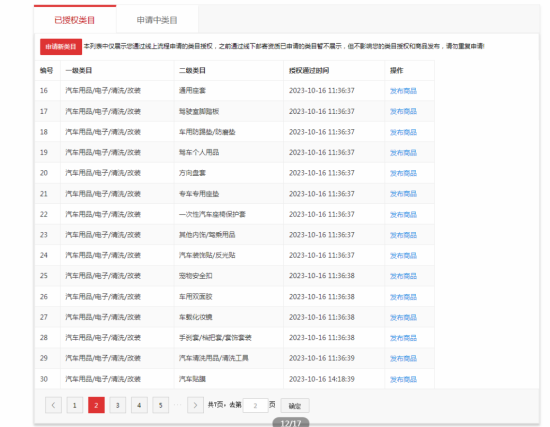This screenshot has width=550, height=427.
Task: Click 发布商品 link for row 25
Action: 403,276
